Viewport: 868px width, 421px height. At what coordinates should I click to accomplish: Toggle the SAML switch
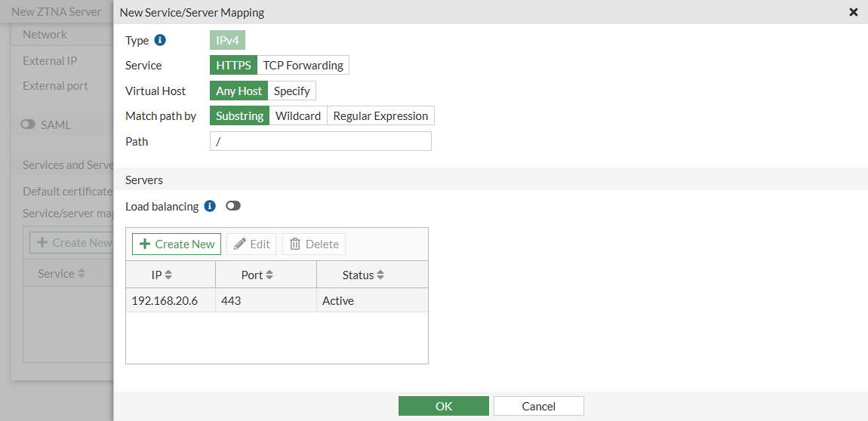click(x=29, y=124)
